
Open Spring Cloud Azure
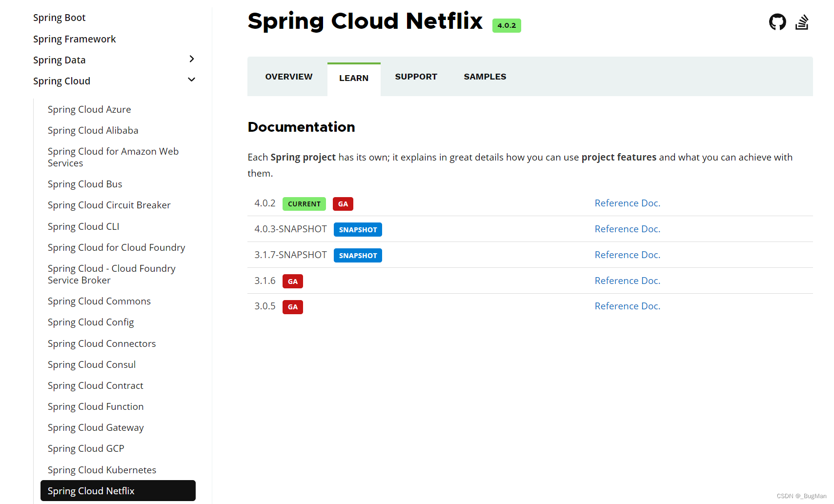pyautogui.click(x=89, y=109)
